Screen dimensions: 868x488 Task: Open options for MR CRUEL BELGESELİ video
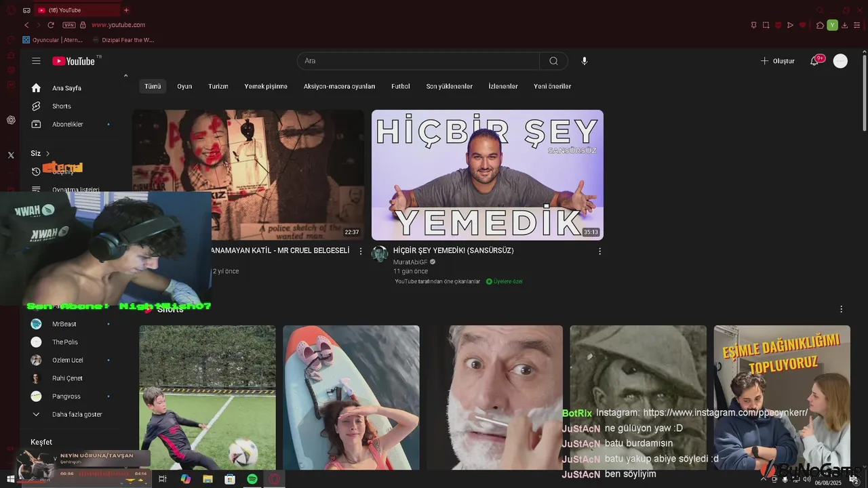(361, 251)
